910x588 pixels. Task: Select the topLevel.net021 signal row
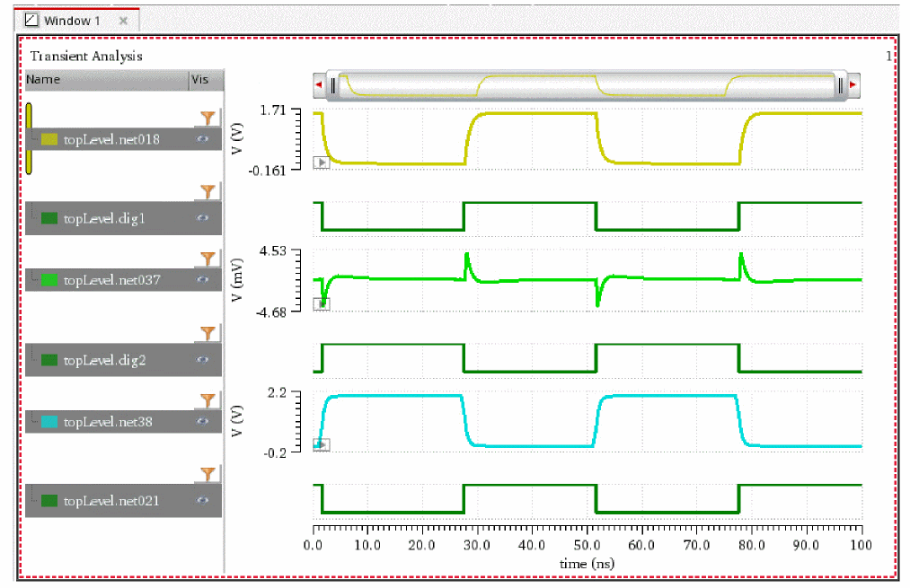click(124, 500)
